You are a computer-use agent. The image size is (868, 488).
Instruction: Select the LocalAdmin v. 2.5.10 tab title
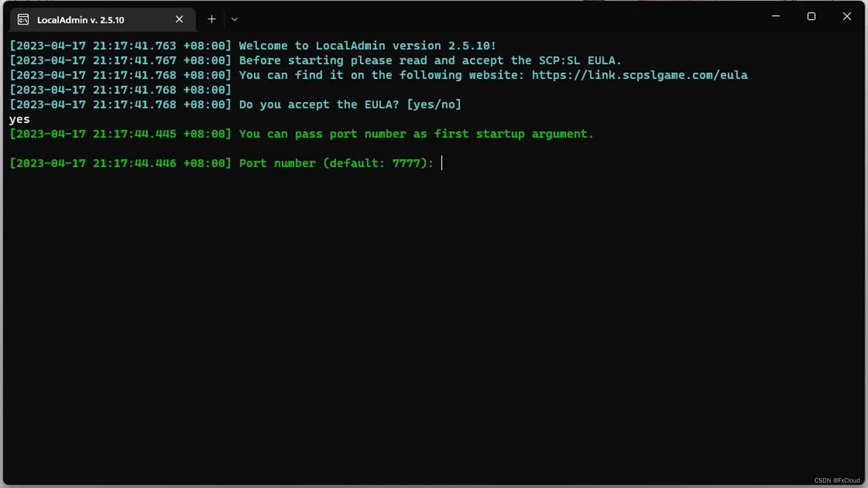(81, 20)
